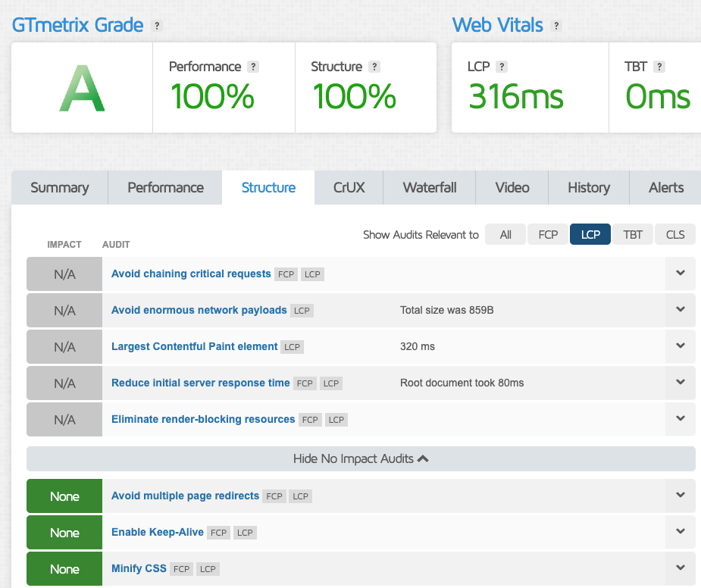The width and height of the screenshot is (701, 588).
Task: Click LCP tag on Enable Keep-Alive row
Action: 245,533
